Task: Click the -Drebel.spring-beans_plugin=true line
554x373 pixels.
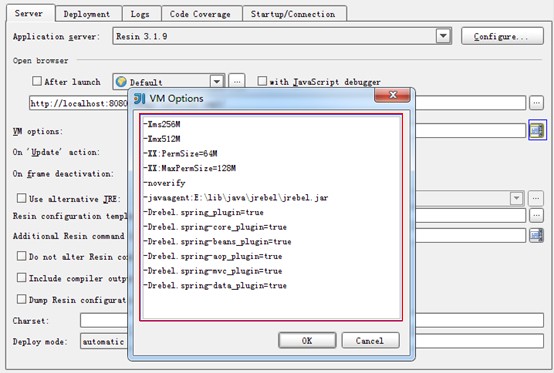Action: (x=217, y=242)
